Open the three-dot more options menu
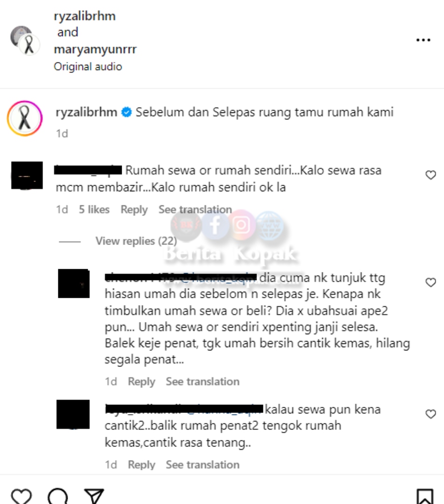This screenshot has width=444, height=504. coord(423,40)
